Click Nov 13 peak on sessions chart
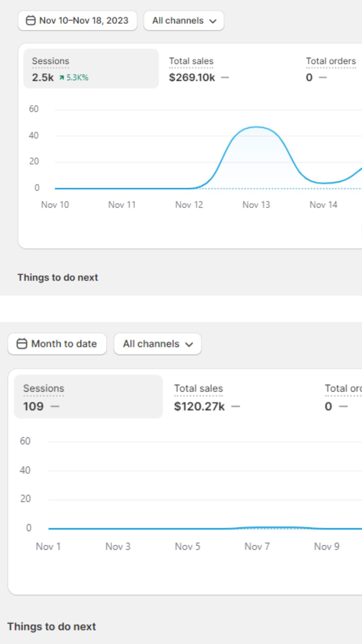The width and height of the screenshot is (362, 644). (x=256, y=127)
